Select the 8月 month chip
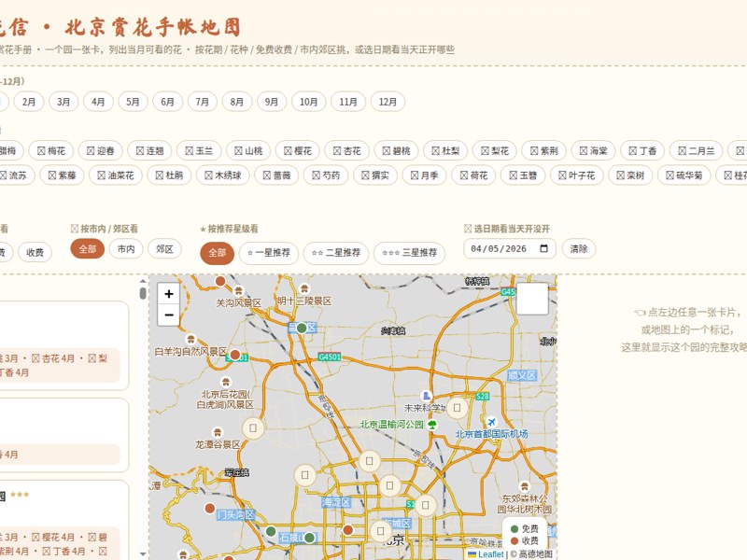 (237, 102)
